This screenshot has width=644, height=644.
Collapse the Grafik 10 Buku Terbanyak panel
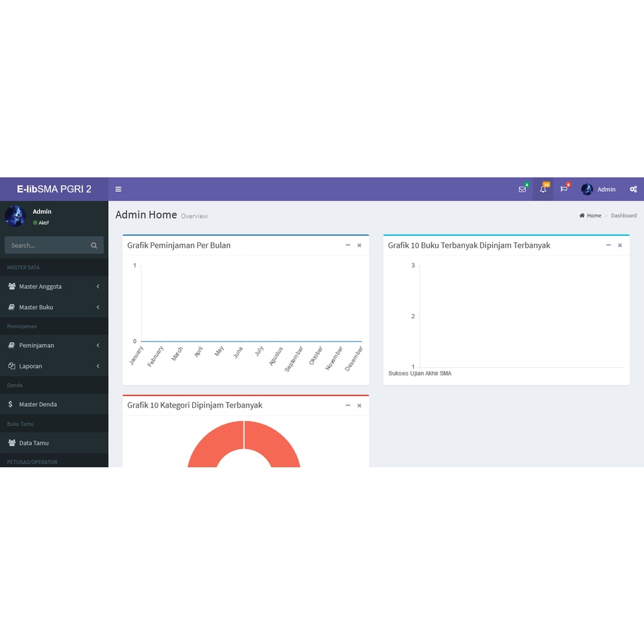(609, 245)
